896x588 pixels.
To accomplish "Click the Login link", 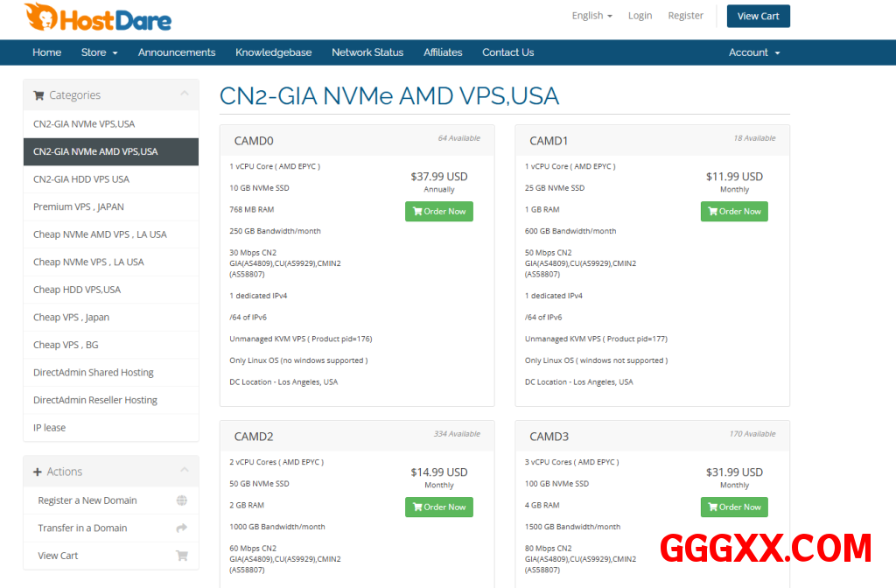I will click(x=640, y=16).
